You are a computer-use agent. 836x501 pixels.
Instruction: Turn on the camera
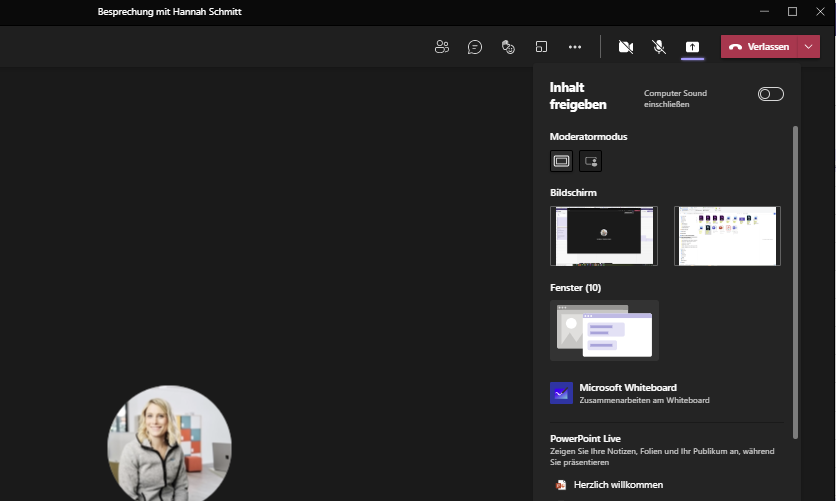pos(626,47)
